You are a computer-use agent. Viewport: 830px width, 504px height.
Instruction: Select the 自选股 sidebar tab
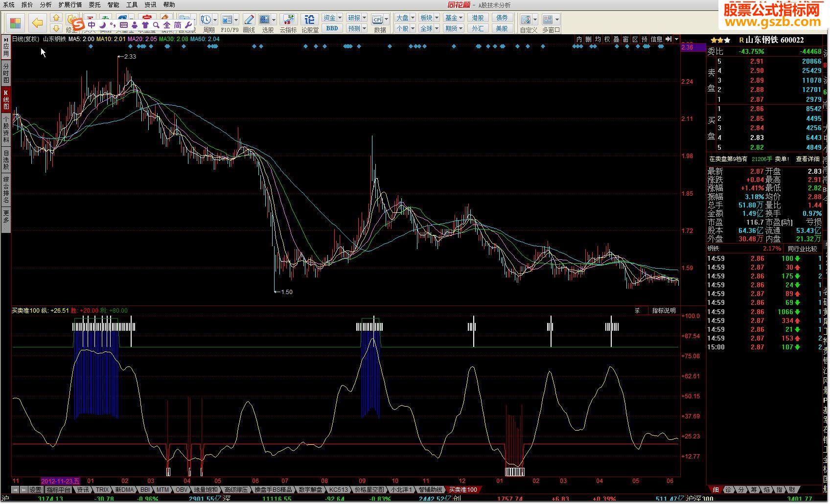coord(6,160)
